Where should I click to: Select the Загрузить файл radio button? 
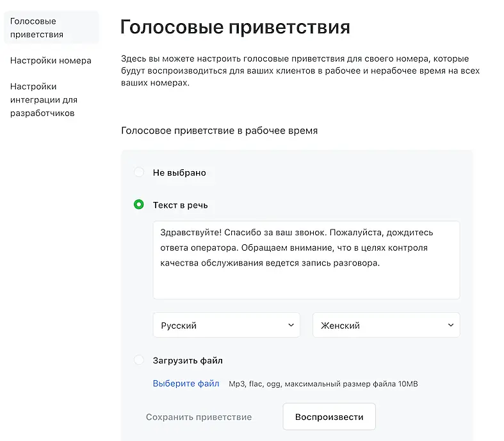pyautogui.click(x=139, y=360)
